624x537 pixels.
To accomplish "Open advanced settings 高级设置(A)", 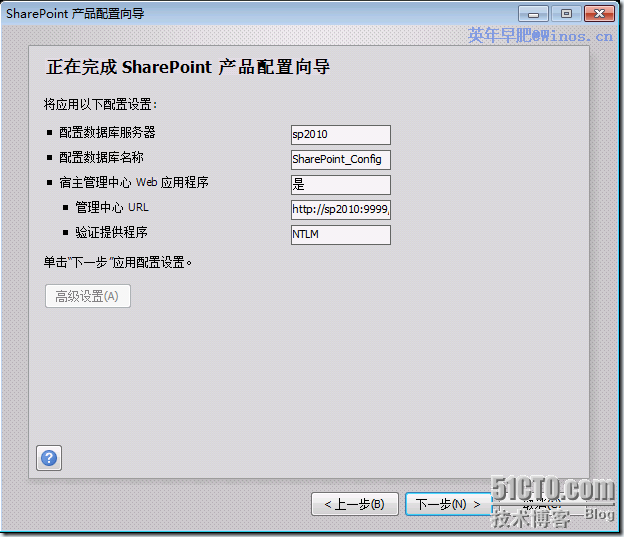I will [x=88, y=296].
